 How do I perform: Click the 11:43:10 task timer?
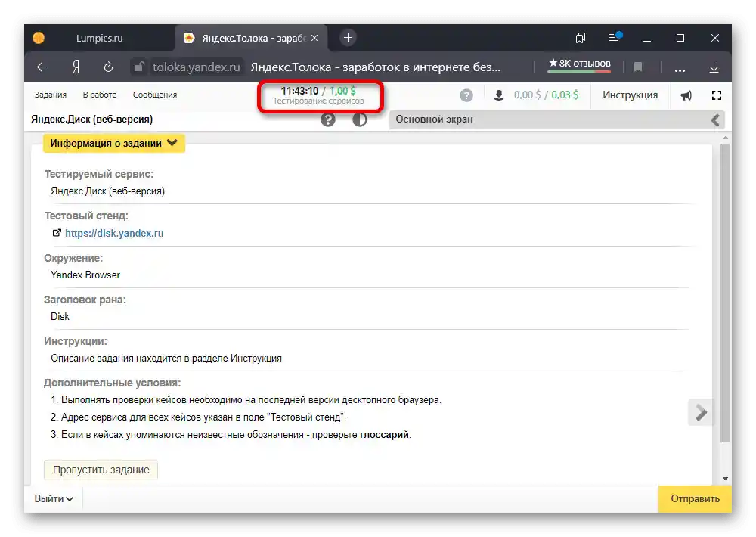click(299, 91)
